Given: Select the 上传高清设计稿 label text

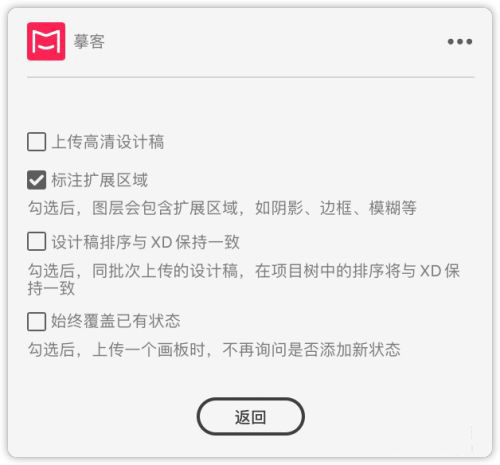Looking at the screenshot, I should [x=108, y=142].
